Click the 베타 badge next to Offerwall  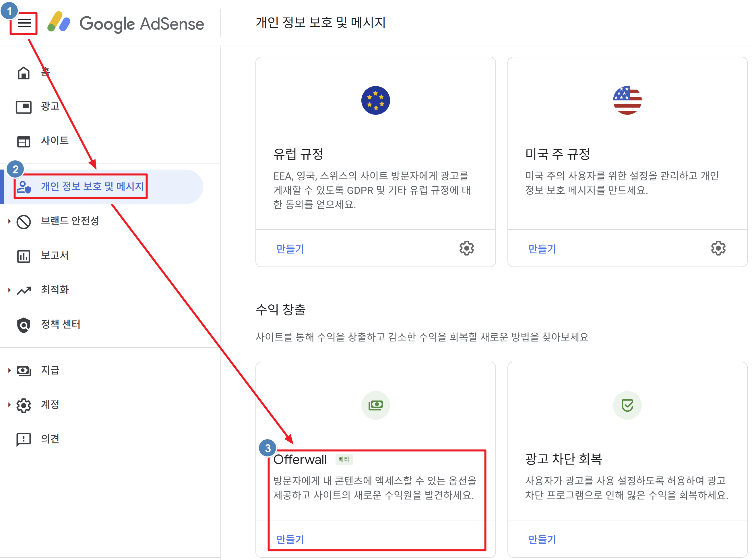pos(344,459)
